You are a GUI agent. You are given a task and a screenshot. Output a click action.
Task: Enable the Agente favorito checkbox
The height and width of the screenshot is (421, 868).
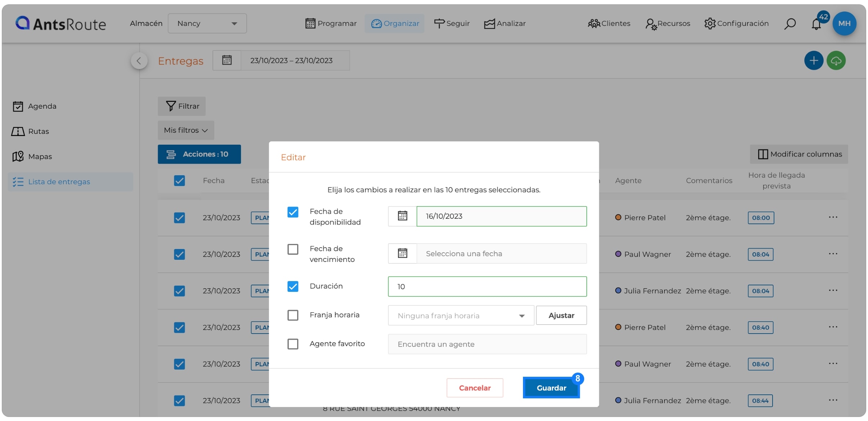click(293, 344)
